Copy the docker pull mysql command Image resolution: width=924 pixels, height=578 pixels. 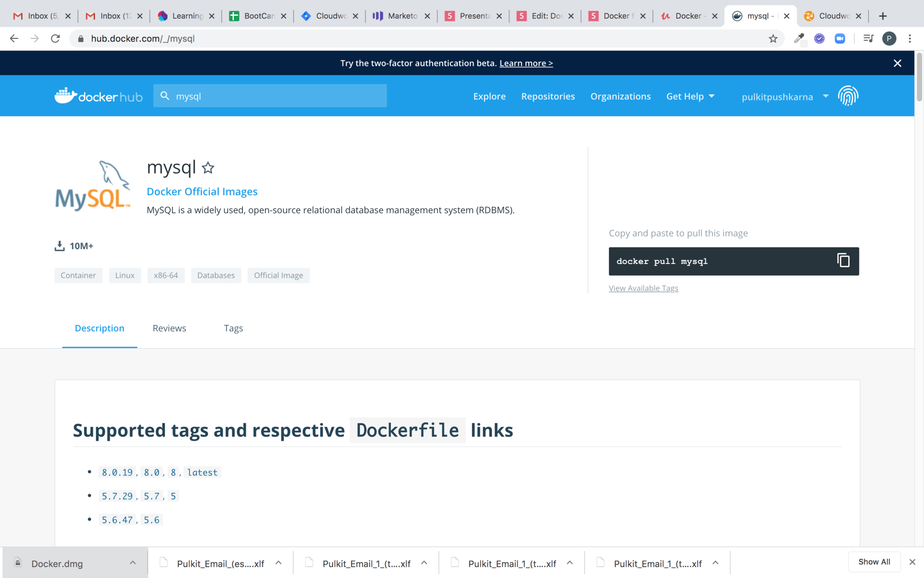pyautogui.click(x=843, y=260)
